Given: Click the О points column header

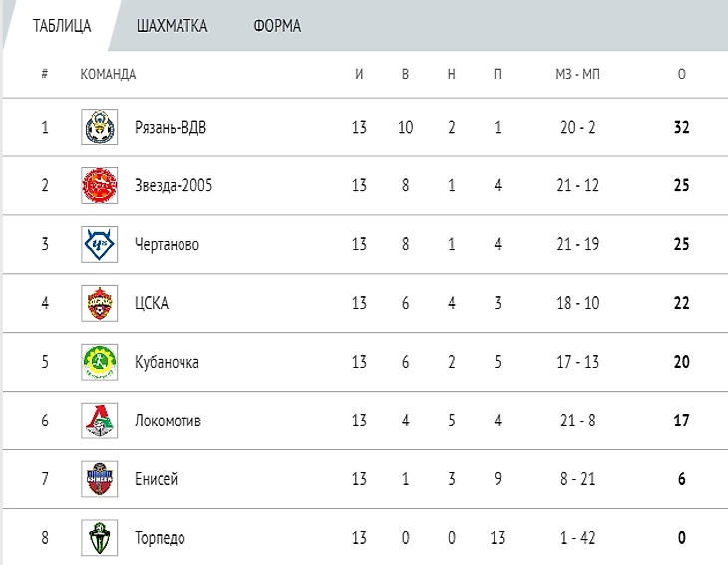Looking at the screenshot, I should (682, 75).
